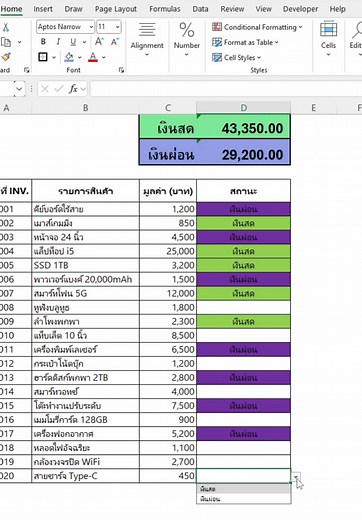Click the รายการสินค้า header cell
Viewport: 362px width, 520px height.
(86, 191)
